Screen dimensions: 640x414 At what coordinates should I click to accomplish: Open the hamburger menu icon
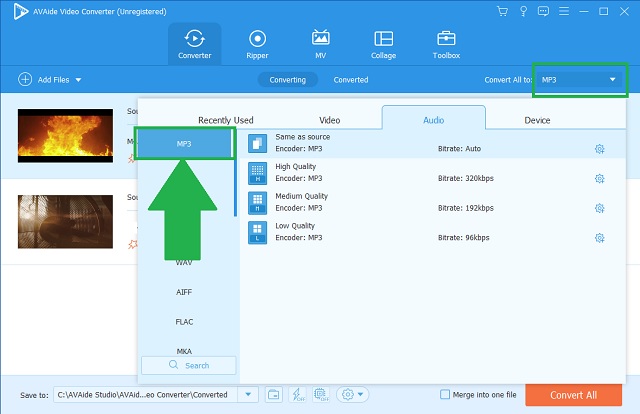coord(564,11)
